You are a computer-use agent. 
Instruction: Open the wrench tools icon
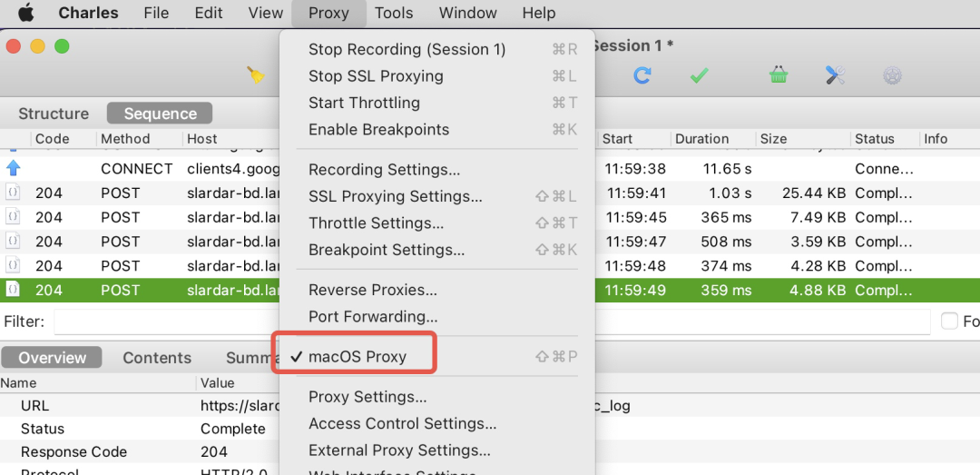click(835, 75)
